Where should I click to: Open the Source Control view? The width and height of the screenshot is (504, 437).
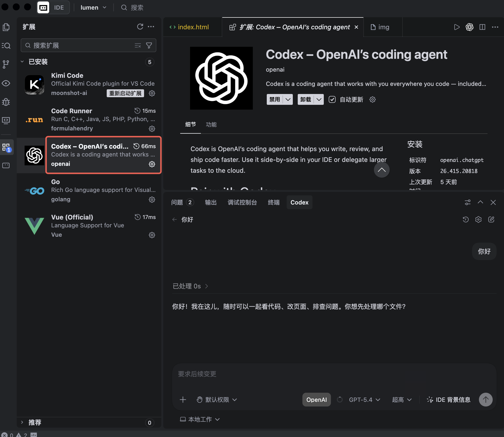click(6, 64)
